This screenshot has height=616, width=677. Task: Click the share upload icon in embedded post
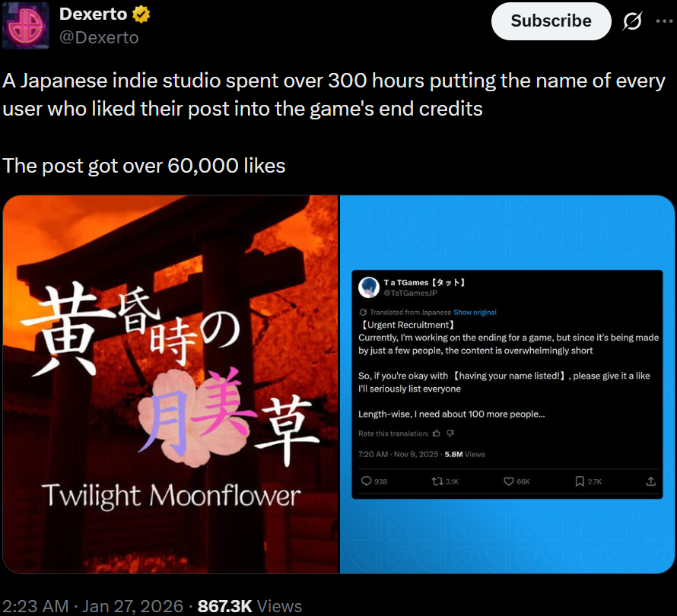pos(650,481)
